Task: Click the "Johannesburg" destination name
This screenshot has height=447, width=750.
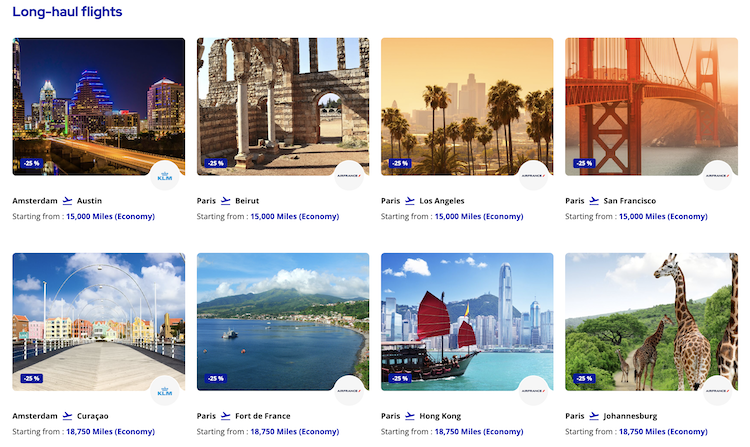Action: coord(630,416)
